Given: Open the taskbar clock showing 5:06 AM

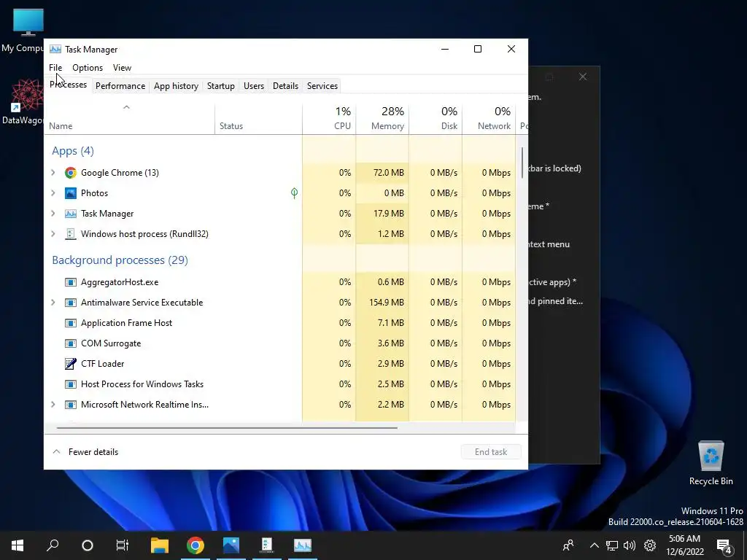Looking at the screenshot, I should click(x=684, y=545).
